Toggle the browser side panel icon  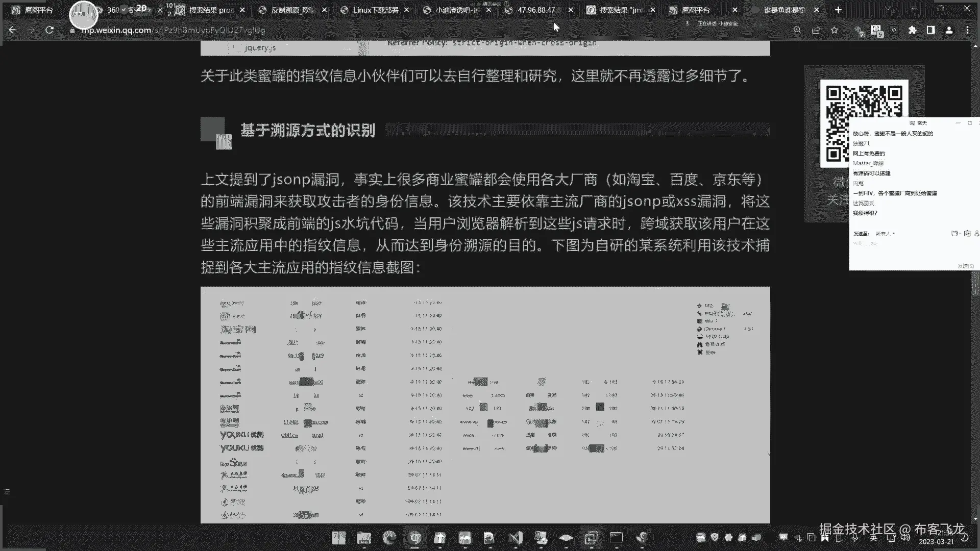pos(930,30)
